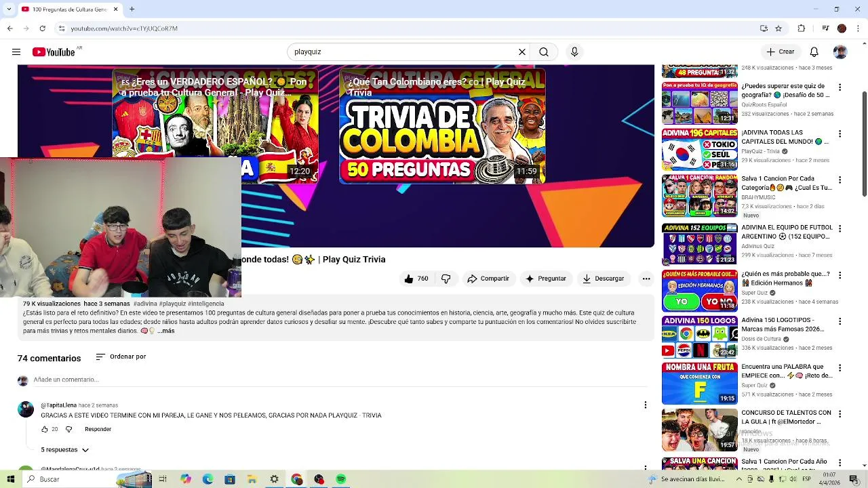Open options for Capitales del Mundo video
The image size is (868, 488).
840,134
